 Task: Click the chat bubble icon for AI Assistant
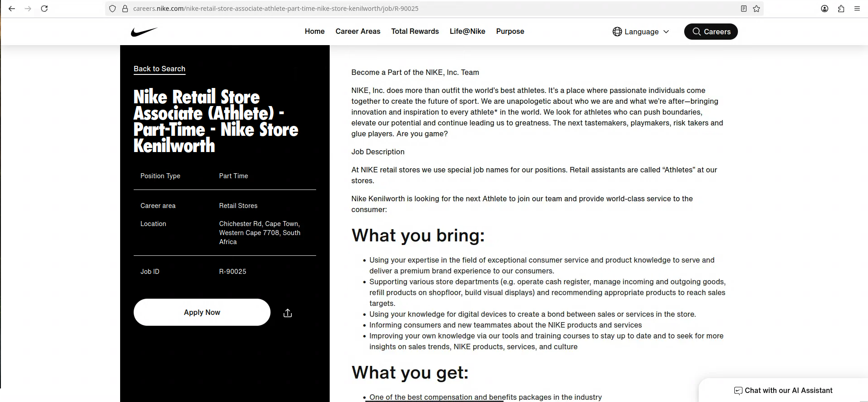tap(738, 391)
